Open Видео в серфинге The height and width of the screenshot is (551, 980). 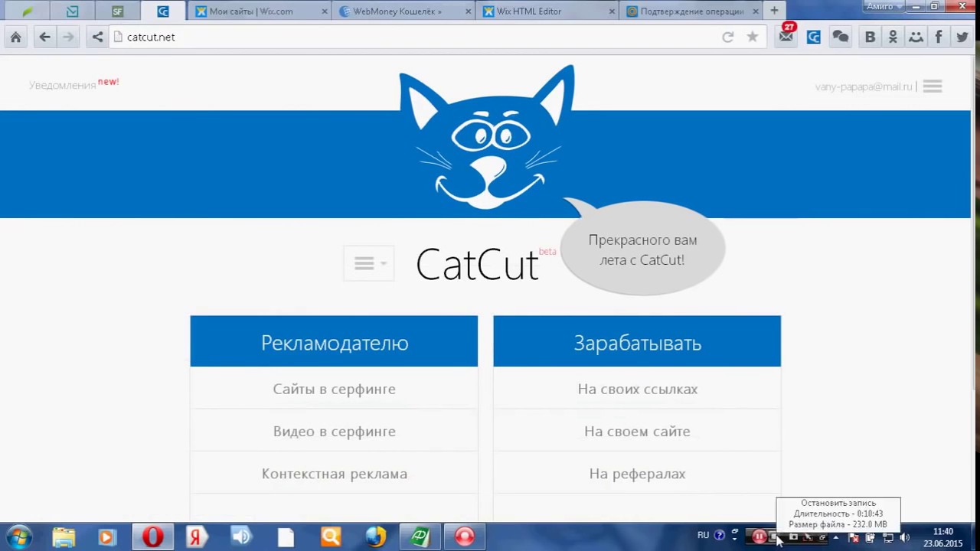pos(334,431)
